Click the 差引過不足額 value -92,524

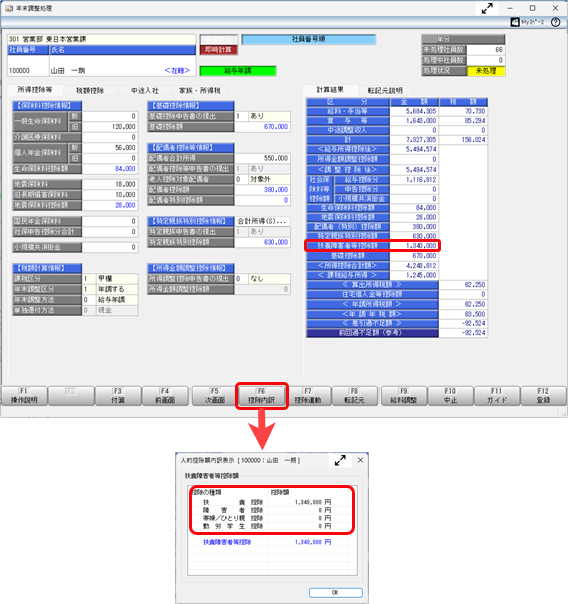pos(463,324)
